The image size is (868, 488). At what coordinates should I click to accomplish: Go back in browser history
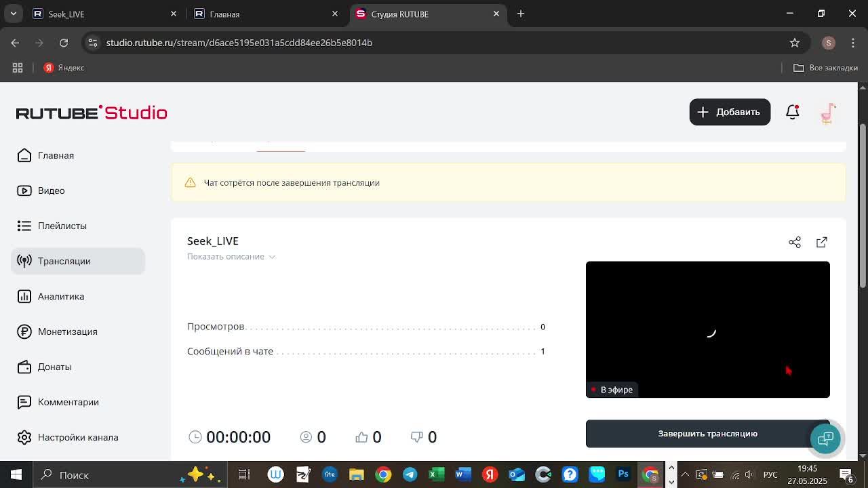pos(15,43)
